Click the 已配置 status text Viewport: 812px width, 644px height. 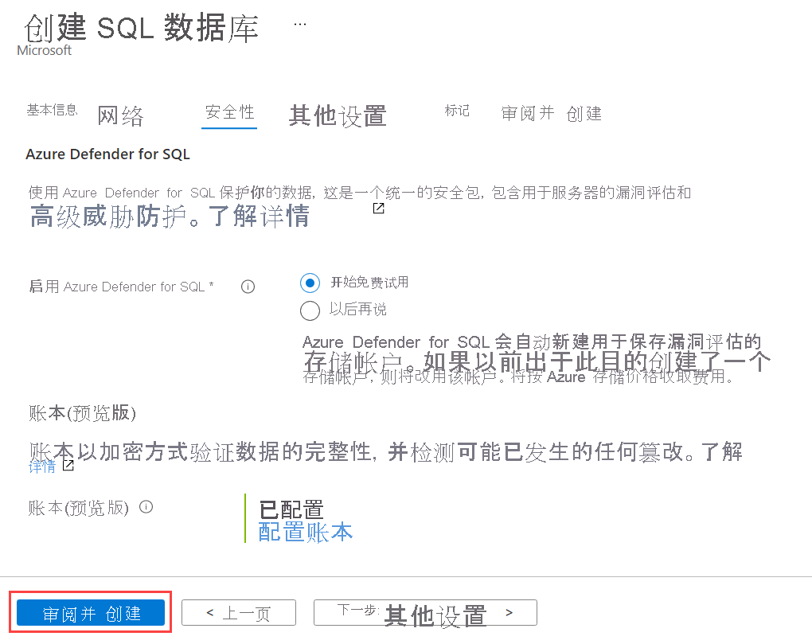pyautogui.click(x=291, y=510)
